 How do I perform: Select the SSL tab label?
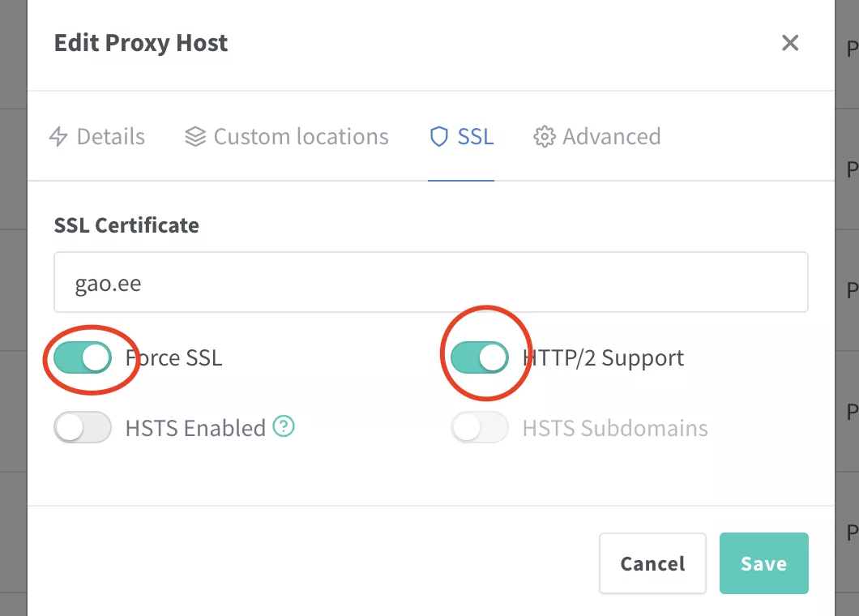476,137
